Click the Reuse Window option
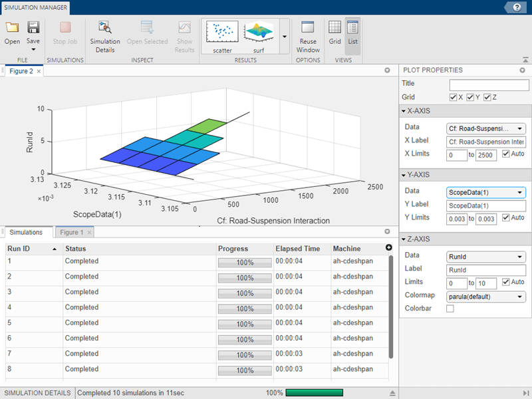The image size is (532, 399). tap(308, 36)
